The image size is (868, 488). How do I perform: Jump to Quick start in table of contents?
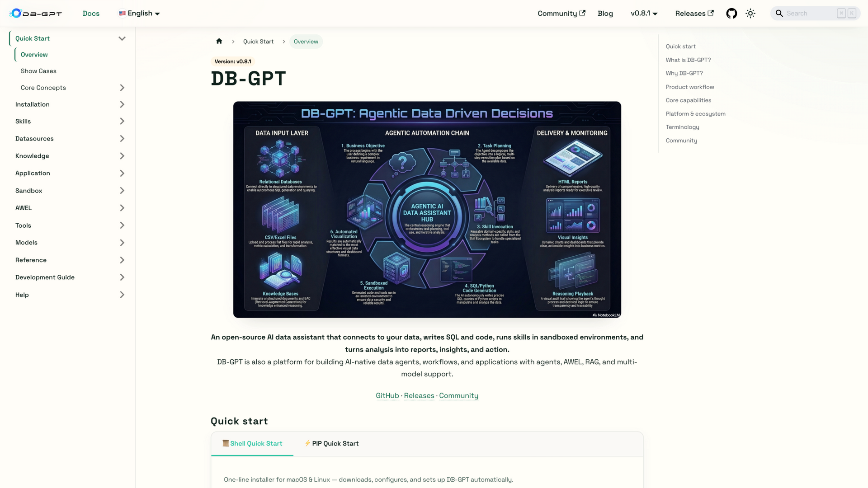[680, 47]
